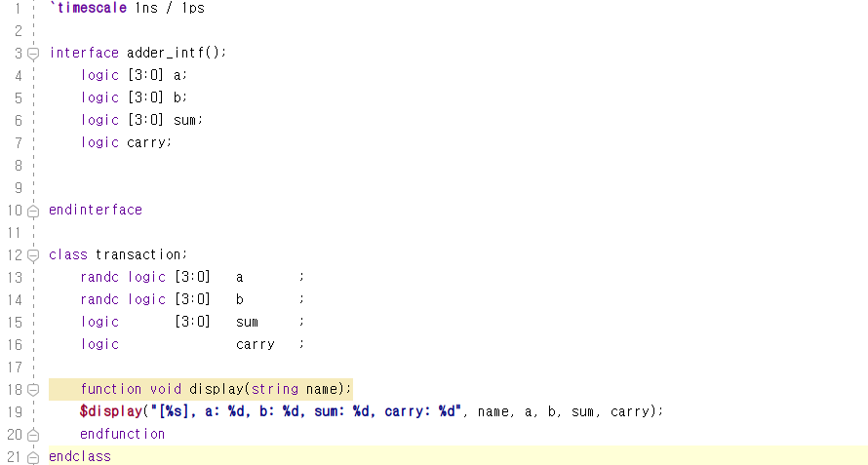Click the format string in $display call

coord(306,411)
